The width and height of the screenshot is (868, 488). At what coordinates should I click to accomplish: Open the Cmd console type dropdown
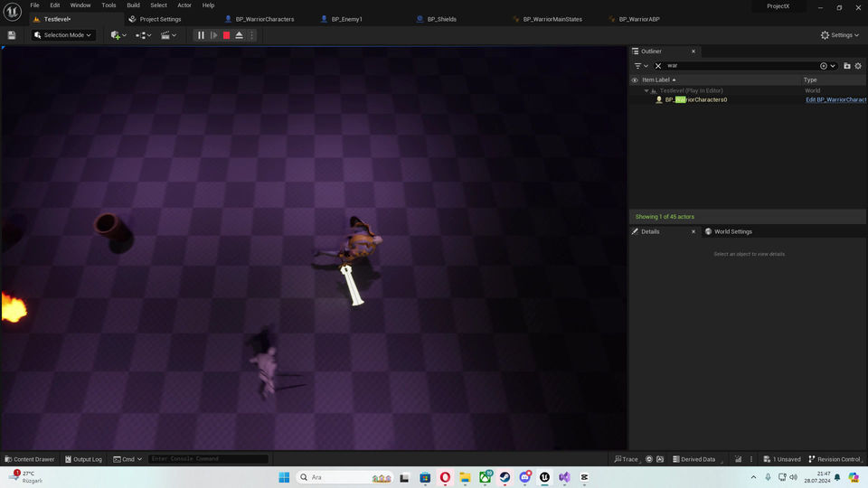127,459
